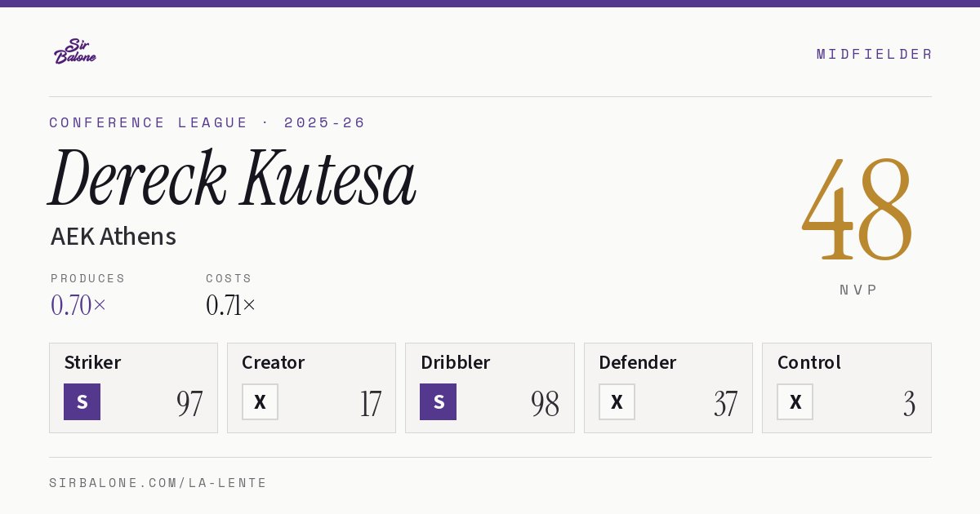The height and width of the screenshot is (514, 980).
Task: Click the Produces 0.70× value
Action: pos(78,305)
